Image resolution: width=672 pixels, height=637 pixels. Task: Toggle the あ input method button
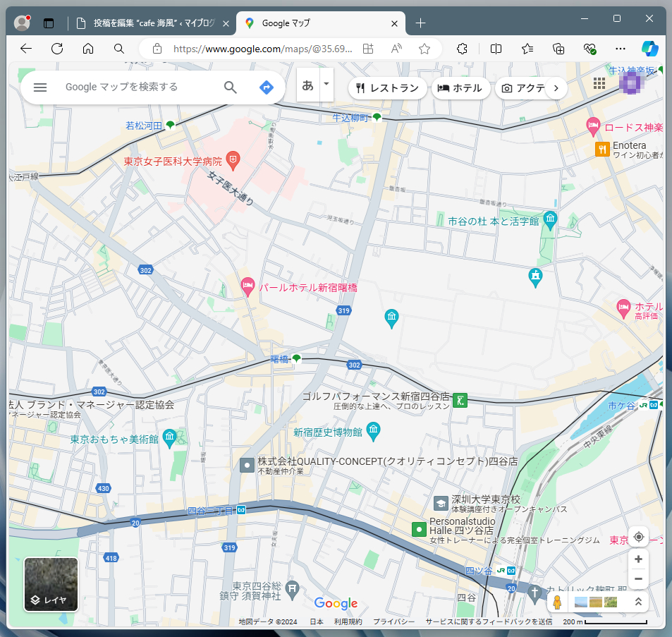point(307,85)
